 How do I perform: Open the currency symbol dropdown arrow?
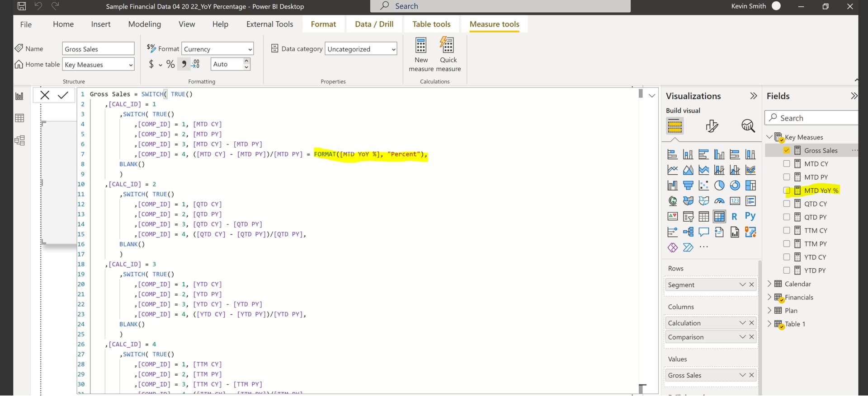[160, 65]
